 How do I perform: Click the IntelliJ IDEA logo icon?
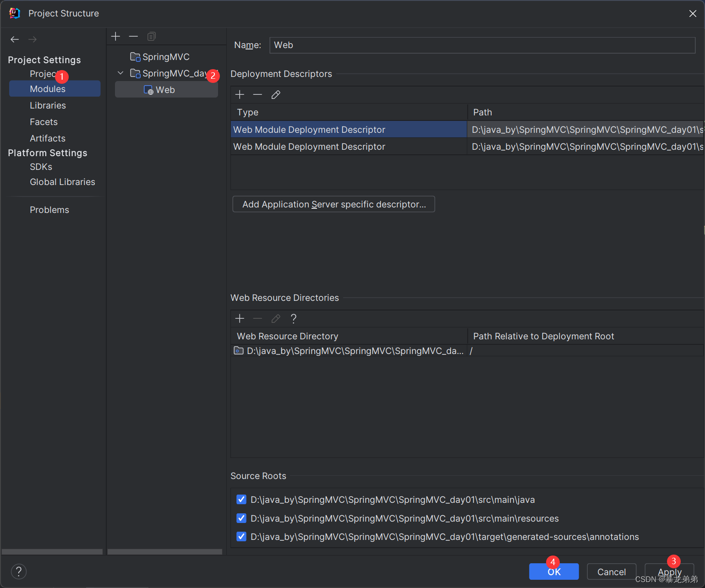point(15,13)
